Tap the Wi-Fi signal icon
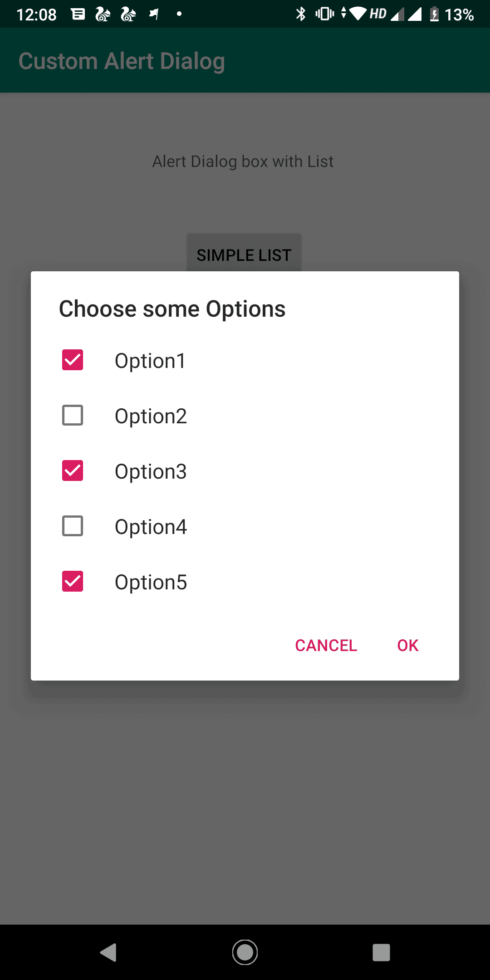This screenshot has width=490, height=980. (x=357, y=14)
